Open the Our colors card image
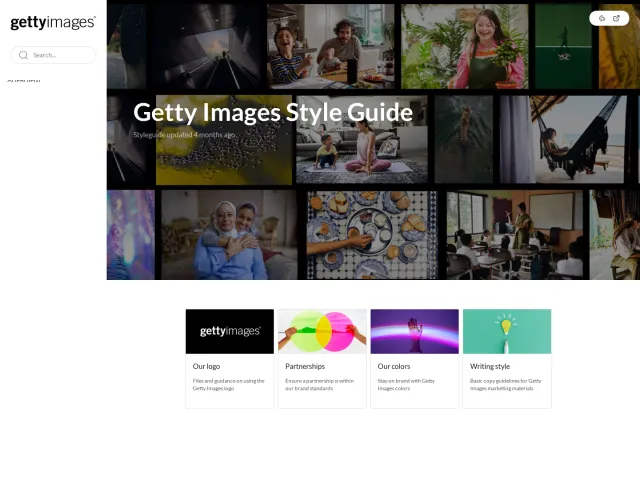 (415, 331)
